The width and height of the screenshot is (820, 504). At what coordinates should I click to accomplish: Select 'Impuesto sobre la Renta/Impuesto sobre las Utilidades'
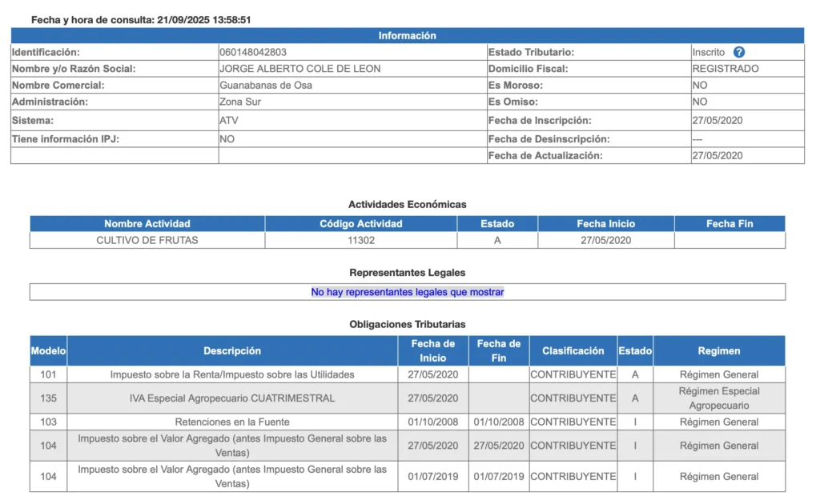(x=232, y=374)
